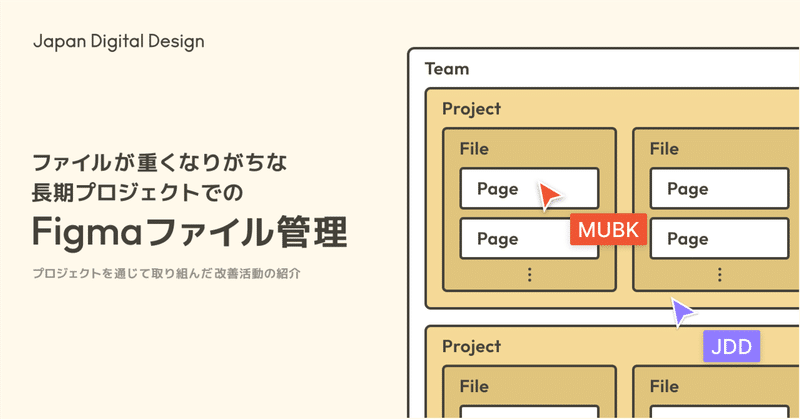Click the "File" label directly under the JDD tag
Viewport: 800px width, 419px height.
[x=664, y=386]
